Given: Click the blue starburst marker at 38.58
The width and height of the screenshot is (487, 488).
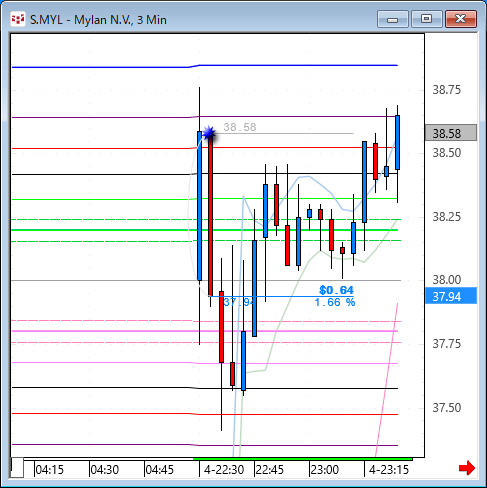Looking at the screenshot, I should [x=209, y=134].
